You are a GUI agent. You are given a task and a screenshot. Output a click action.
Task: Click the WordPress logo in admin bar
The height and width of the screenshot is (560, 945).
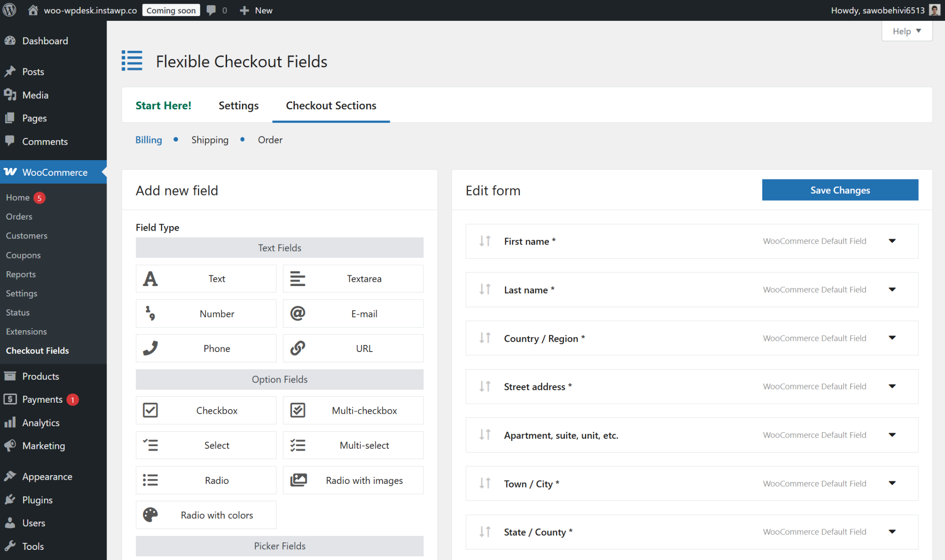click(x=10, y=10)
